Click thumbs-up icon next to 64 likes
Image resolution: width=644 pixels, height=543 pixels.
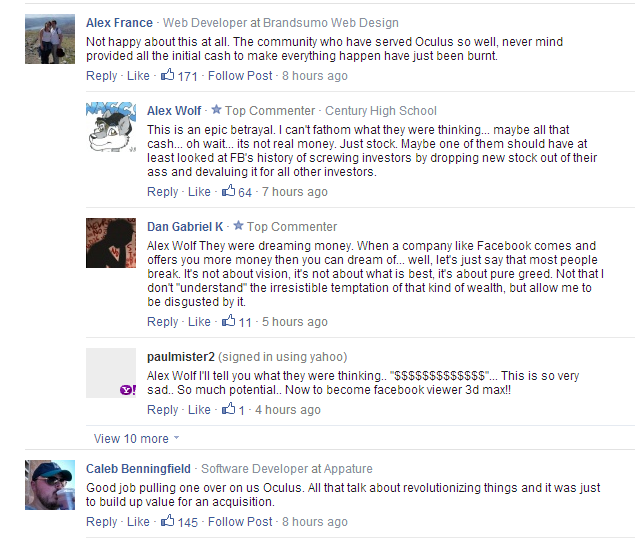point(228,190)
